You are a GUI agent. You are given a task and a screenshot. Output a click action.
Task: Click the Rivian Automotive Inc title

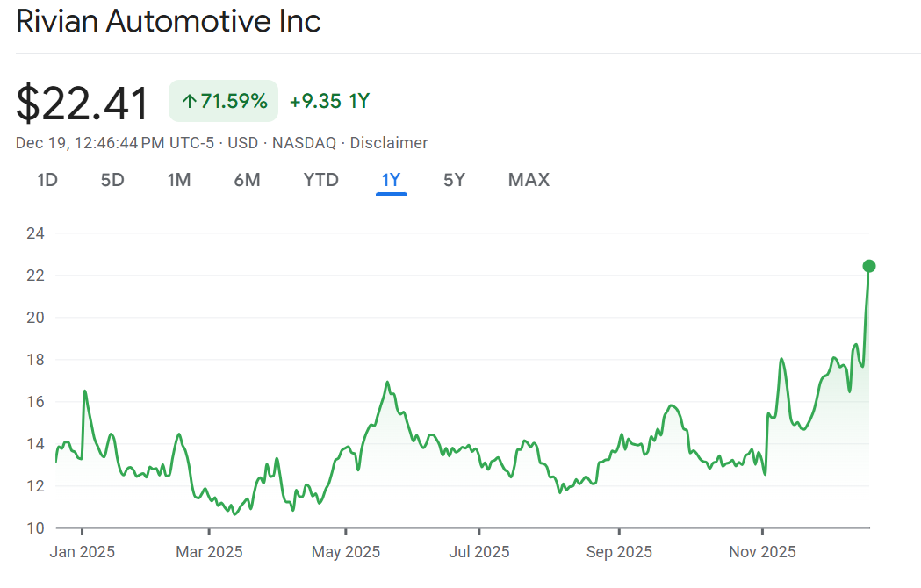pos(169,21)
